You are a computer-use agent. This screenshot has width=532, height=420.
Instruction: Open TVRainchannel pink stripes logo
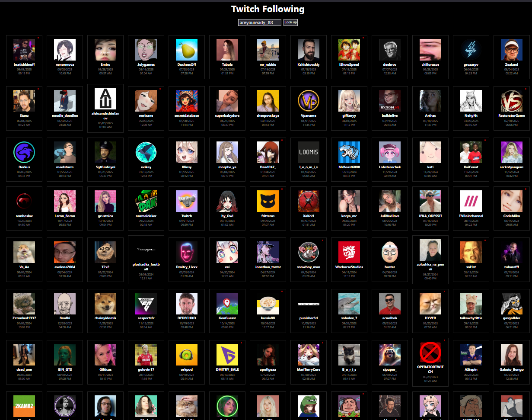(471, 201)
